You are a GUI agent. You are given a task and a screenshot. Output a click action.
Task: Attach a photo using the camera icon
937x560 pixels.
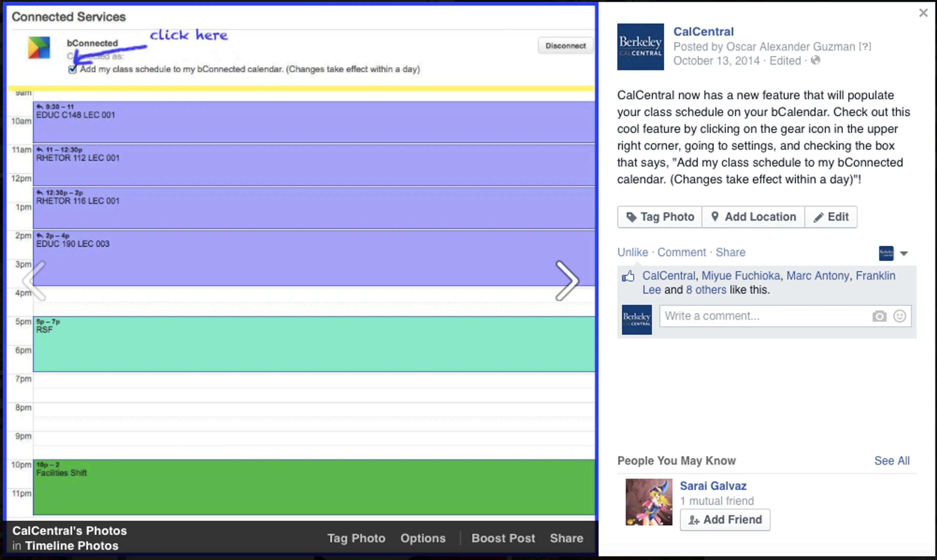point(879,316)
